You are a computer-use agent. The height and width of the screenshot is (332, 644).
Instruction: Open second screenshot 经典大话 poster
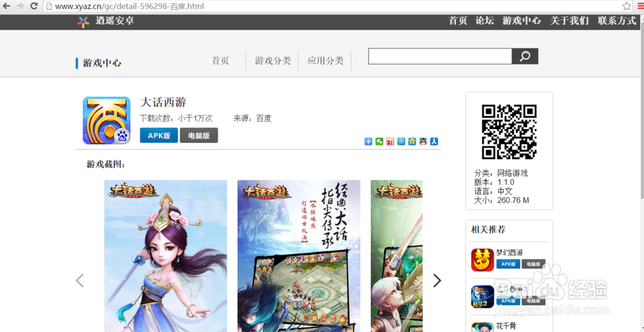(299, 256)
